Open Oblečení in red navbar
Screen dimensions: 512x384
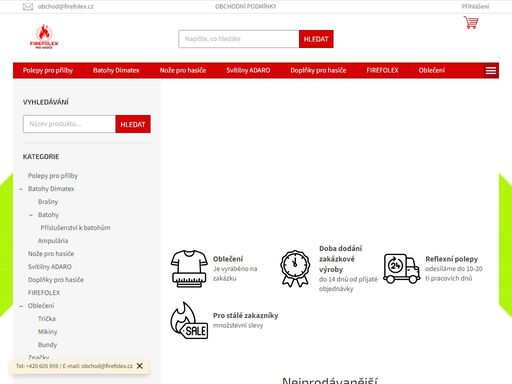pos(432,70)
